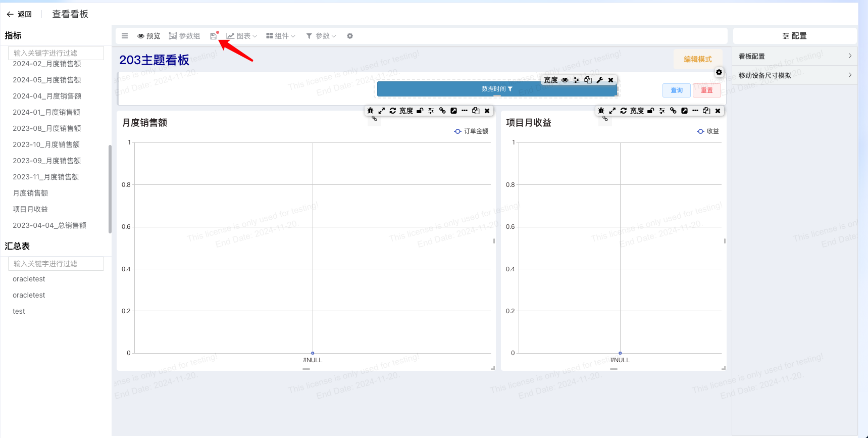Expand the 看板配置 section
This screenshot has width=868, height=438.
pyautogui.click(x=794, y=56)
